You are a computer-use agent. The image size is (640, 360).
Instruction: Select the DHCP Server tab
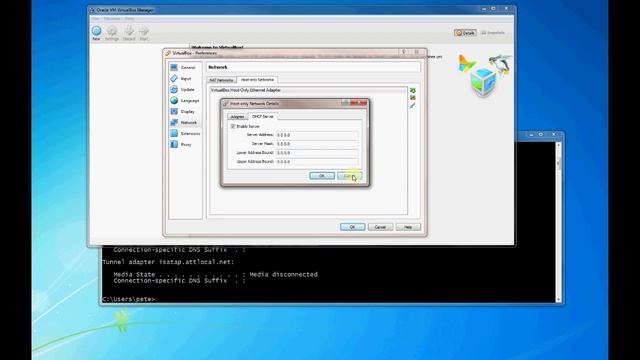[x=263, y=116]
